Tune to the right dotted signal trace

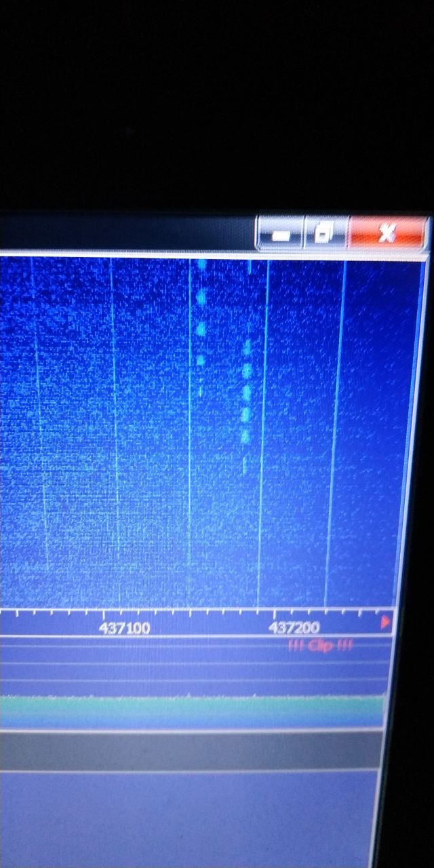pyautogui.click(x=246, y=393)
